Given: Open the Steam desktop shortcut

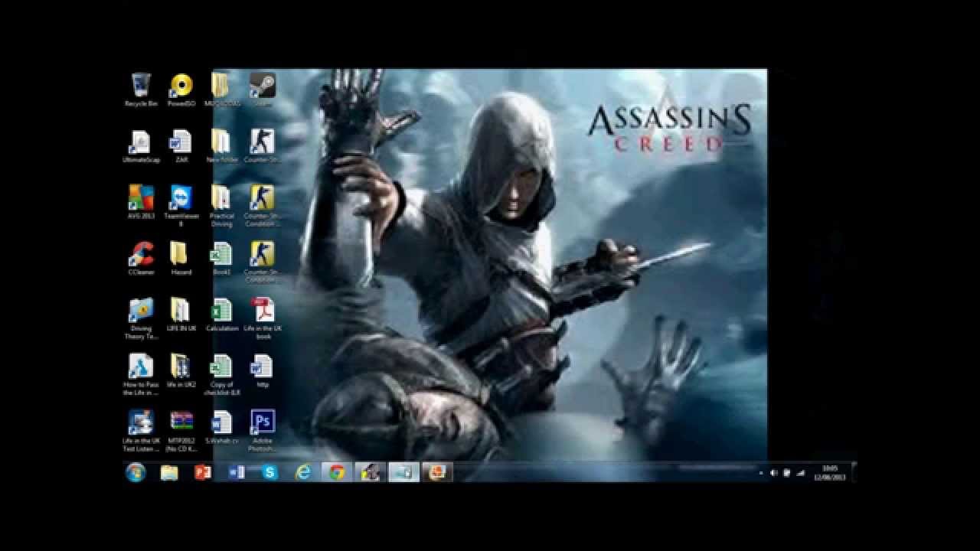Looking at the screenshot, I should click(x=263, y=90).
